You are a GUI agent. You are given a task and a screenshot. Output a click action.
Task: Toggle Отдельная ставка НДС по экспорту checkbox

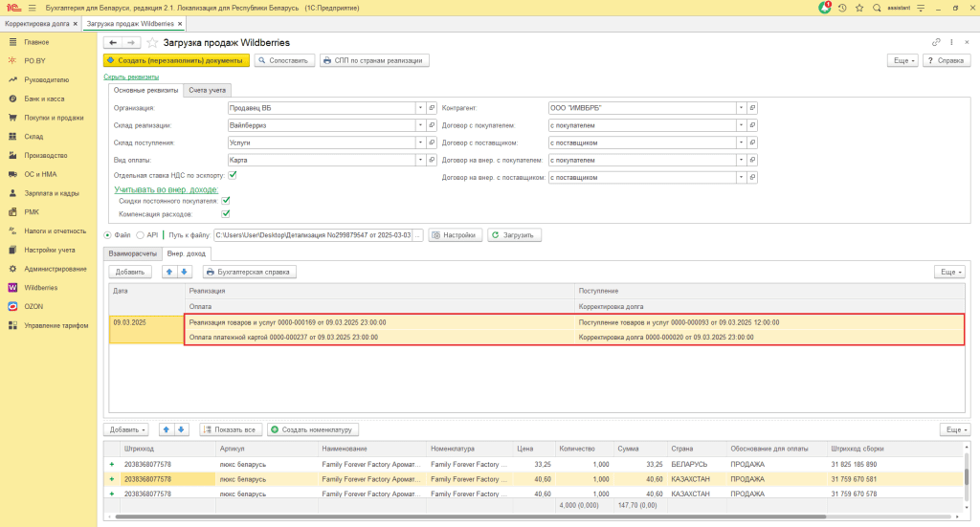233,175
